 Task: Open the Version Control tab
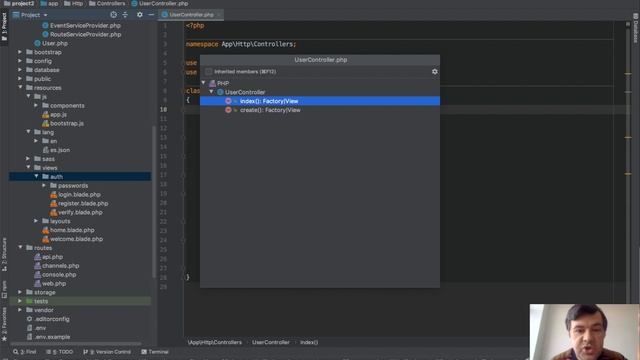coord(107,352)
